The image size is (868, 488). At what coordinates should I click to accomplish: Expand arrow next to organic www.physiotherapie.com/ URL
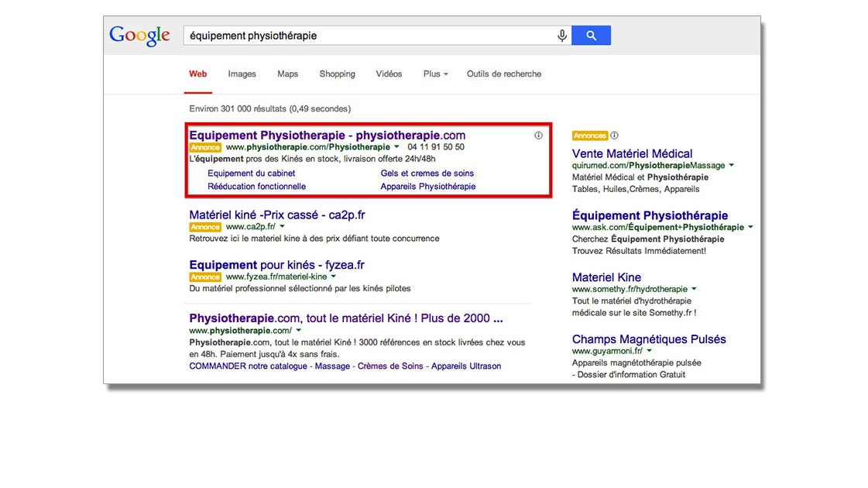point(298,331)
